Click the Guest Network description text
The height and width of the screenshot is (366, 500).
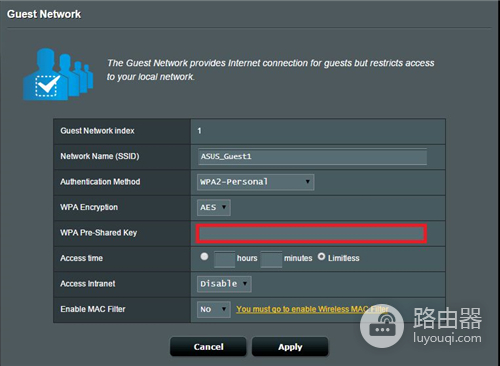pyautogui.click(x=270, y=70)
